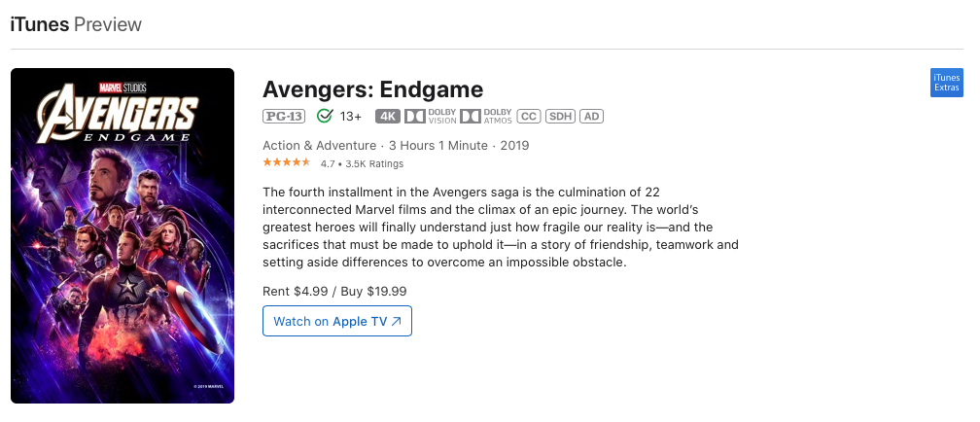Click the CC closed captions badge

[528, 117]
